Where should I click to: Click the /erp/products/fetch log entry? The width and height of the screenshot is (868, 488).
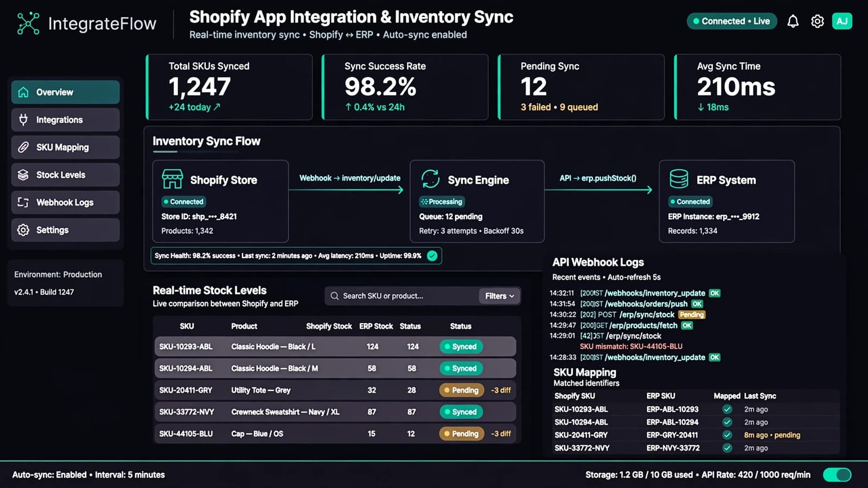(x=621, y=325)
